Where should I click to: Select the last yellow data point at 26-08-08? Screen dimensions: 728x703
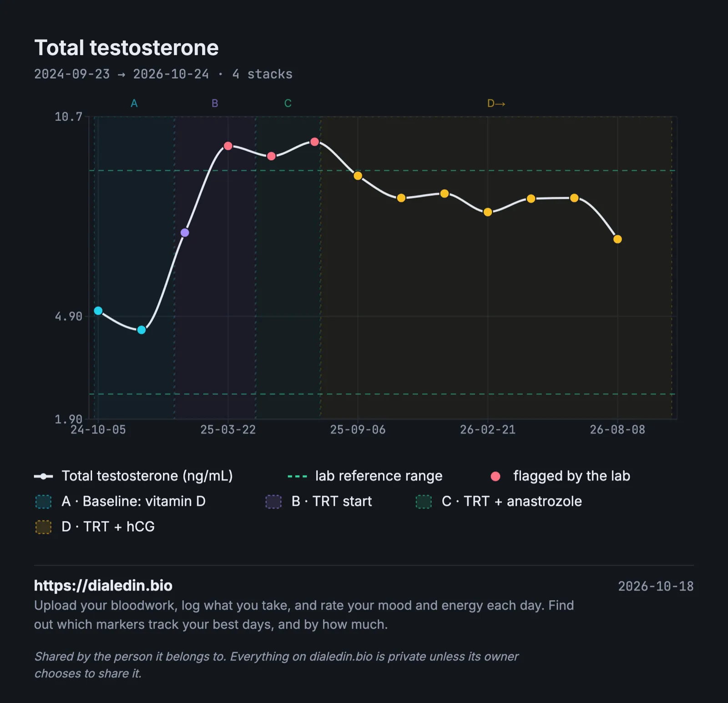pos(617,239)
